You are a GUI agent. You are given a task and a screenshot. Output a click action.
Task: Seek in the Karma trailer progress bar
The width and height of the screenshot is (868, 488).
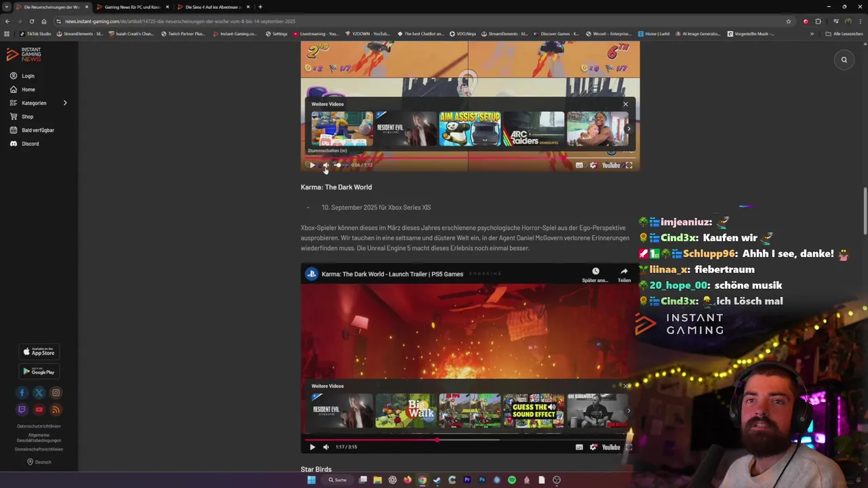[469, 439]
